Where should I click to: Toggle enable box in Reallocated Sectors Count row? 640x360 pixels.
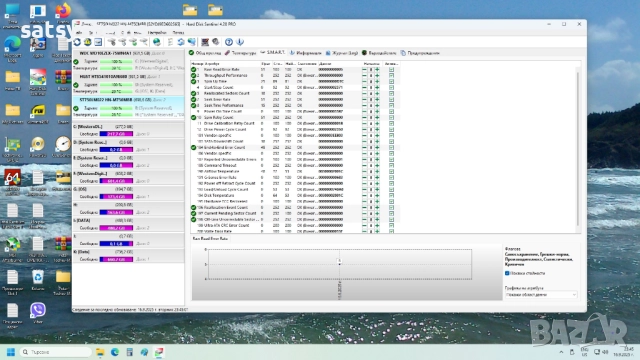(391, 93)
